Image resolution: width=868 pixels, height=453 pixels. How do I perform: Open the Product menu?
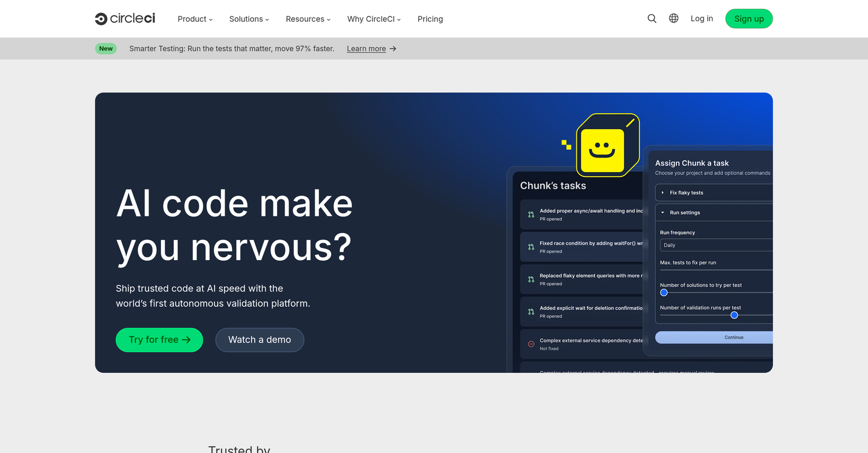(195, 19)
